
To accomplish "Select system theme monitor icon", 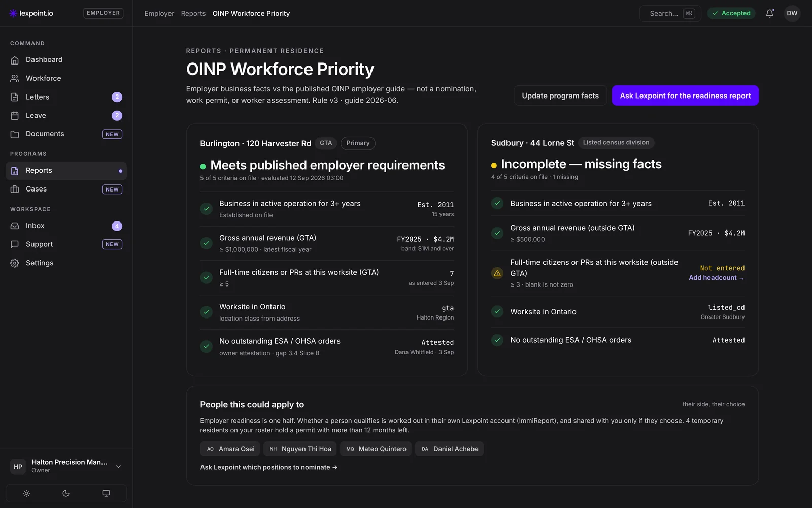I will 106,493.
